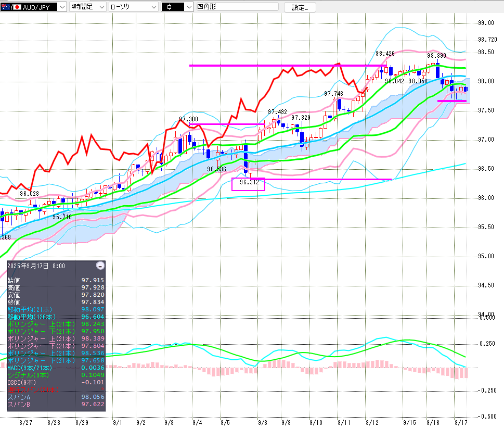Select the magenta rectangle around 96.312
This screenshot has width=504, height=428.
(248, 184)
